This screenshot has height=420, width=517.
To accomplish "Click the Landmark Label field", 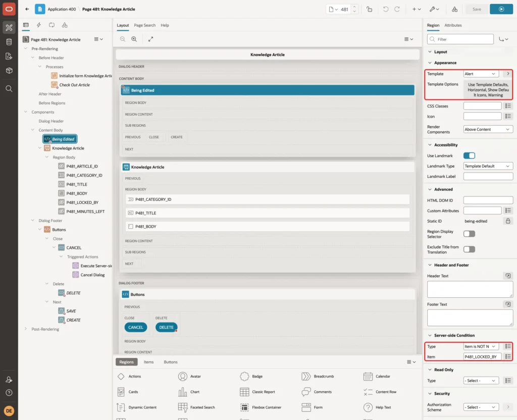I will coord(488,176).
